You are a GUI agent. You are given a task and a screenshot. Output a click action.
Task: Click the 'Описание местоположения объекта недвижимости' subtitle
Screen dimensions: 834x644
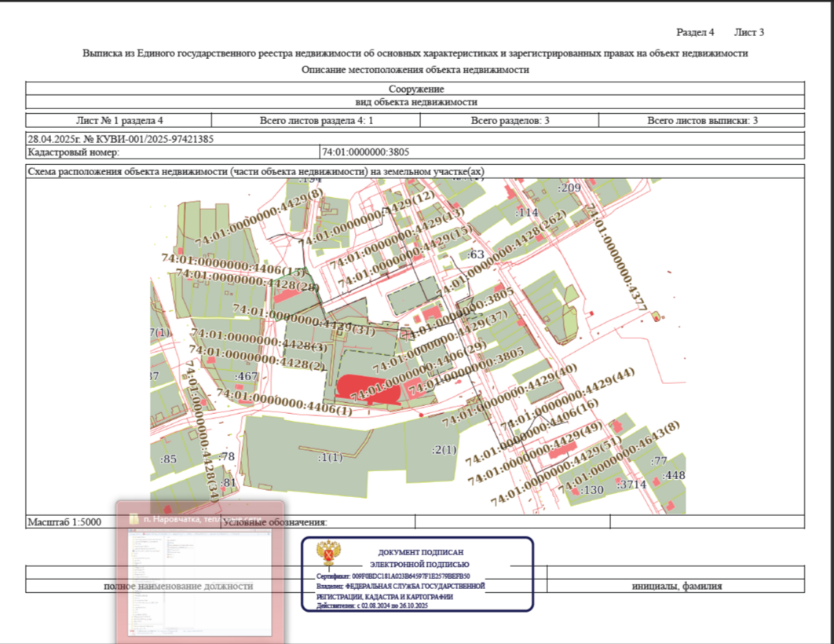(x=415, y=70)
